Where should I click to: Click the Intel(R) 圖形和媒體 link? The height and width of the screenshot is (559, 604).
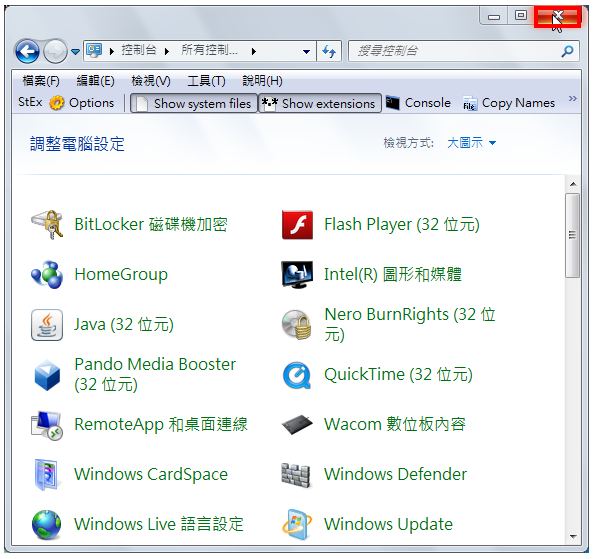393,275
